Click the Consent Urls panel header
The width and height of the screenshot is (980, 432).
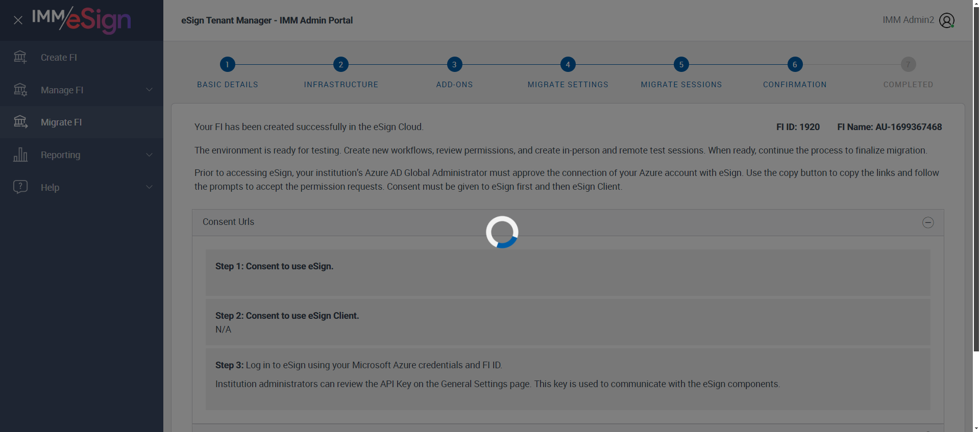point(568,222)
